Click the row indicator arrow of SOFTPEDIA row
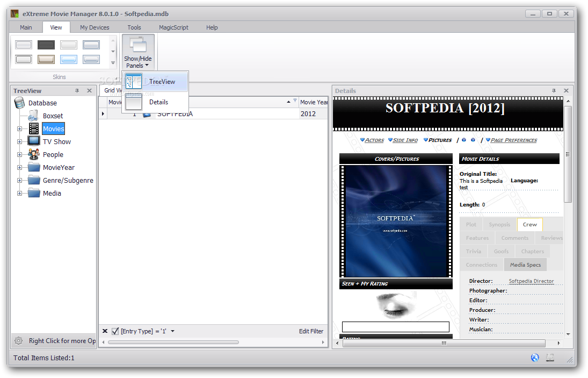Viewport: 588px width, 378px height. 103,113
